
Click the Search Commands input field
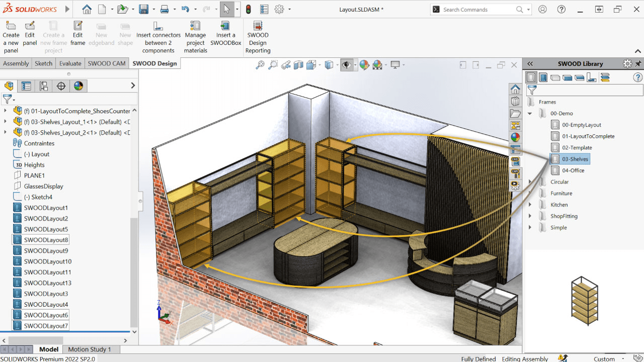point(478,10)
